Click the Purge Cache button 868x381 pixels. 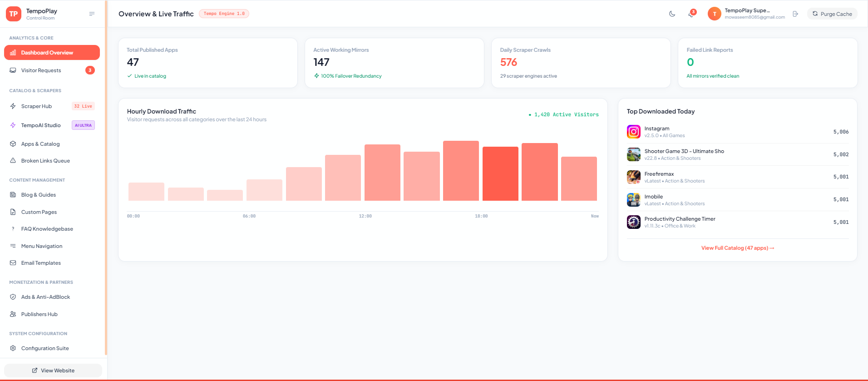832,14
